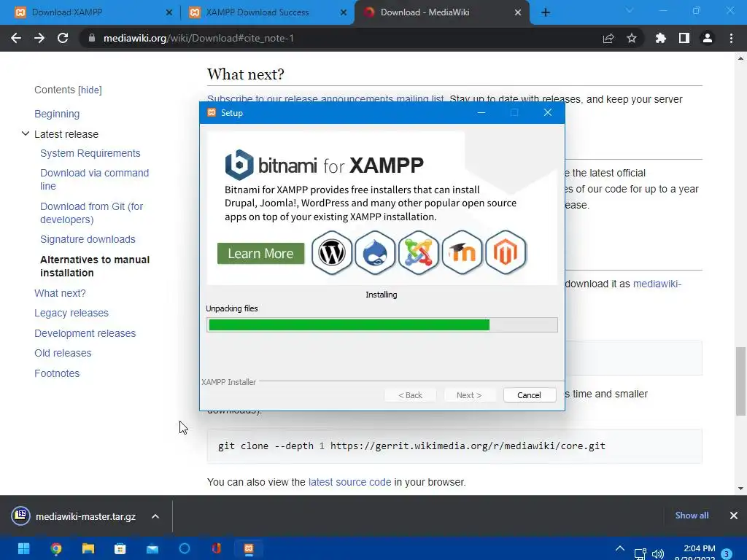Close the XAMPP Download Success tab

coord(344,12)
